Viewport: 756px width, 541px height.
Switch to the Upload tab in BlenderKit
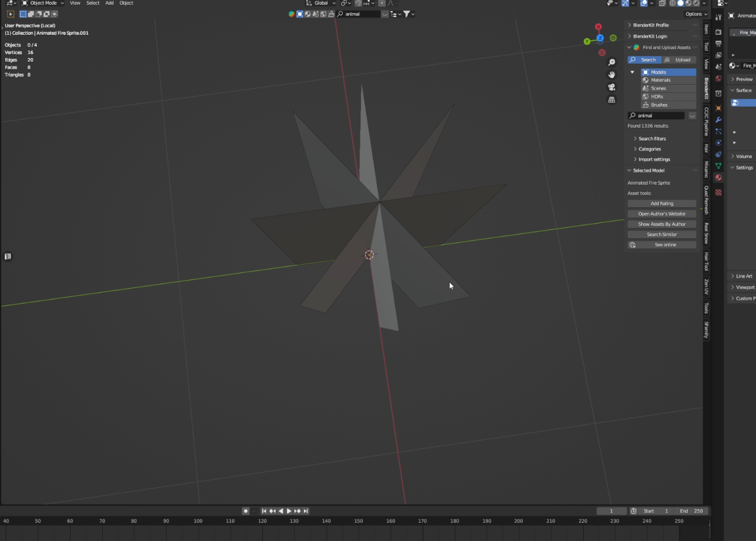(x=679, y=60)
